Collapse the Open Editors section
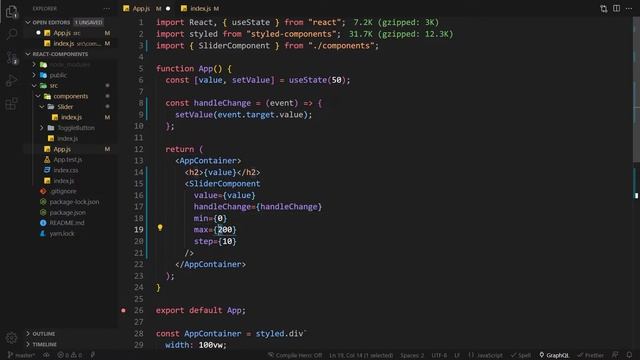Image resolution: width=640 pixels, height=360 pixels. click(x=28, y=22)
